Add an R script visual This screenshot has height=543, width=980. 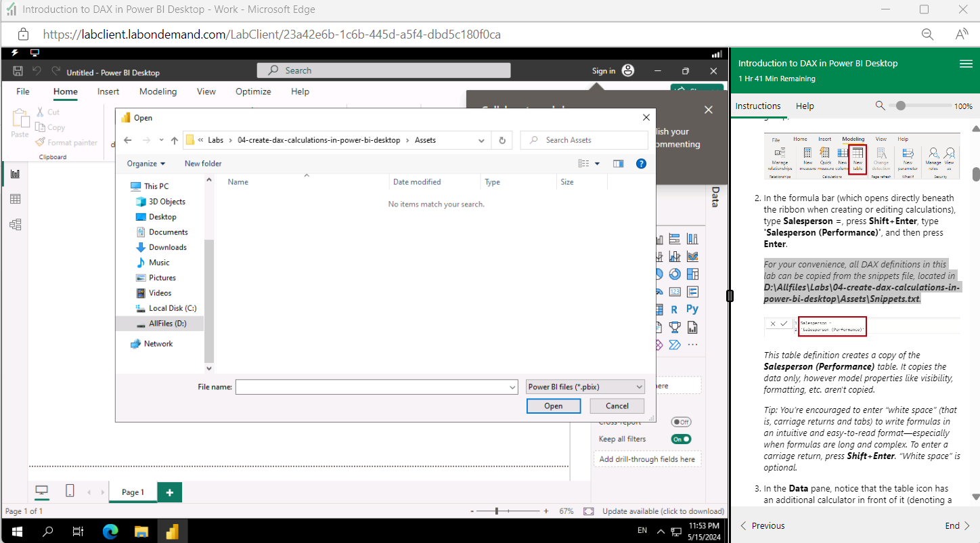[674, 309]
